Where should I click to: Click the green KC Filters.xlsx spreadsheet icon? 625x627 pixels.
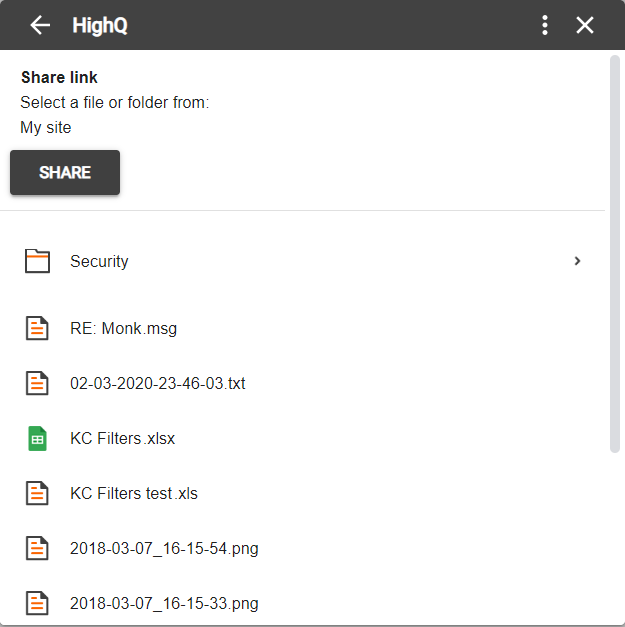click(x=37, y=438)
